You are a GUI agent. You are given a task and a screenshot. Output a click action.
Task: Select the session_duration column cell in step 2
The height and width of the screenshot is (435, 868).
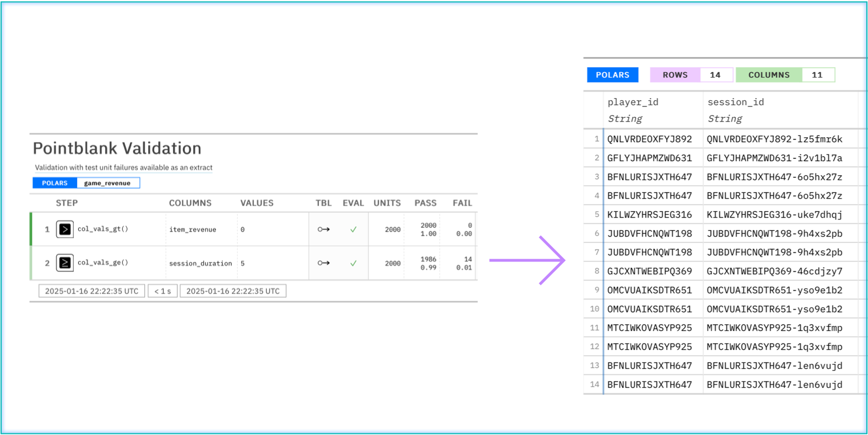pyautogui.click(x=200, y=264)
